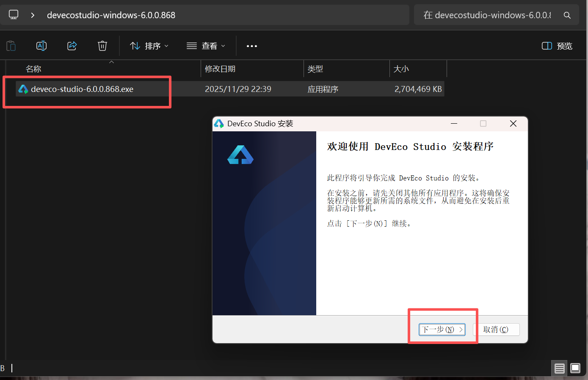Sort by the 类型 column header
The image size is (588, 380).
(315, 69)
